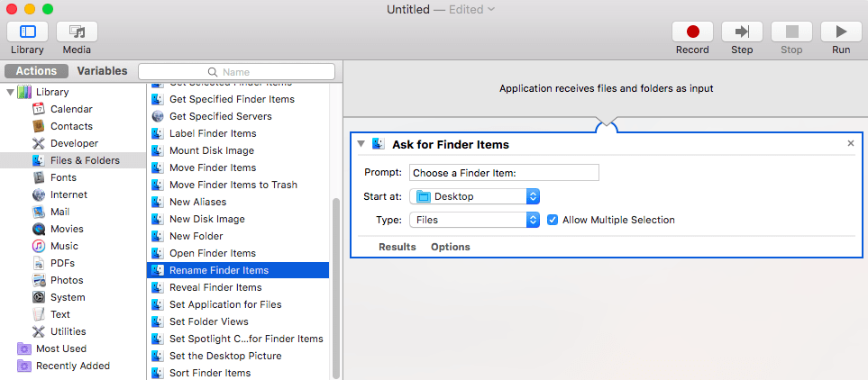Collapse the Library tree disclosure triangle
This screenshot has height=380, width=868.
tap(11, 92)
